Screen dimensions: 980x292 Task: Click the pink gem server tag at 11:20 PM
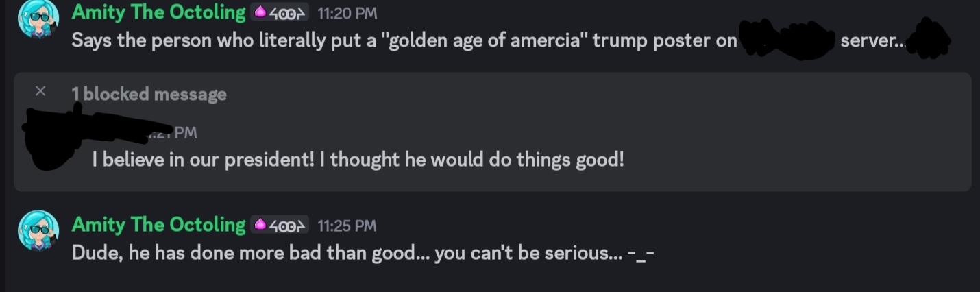[280, 12]
